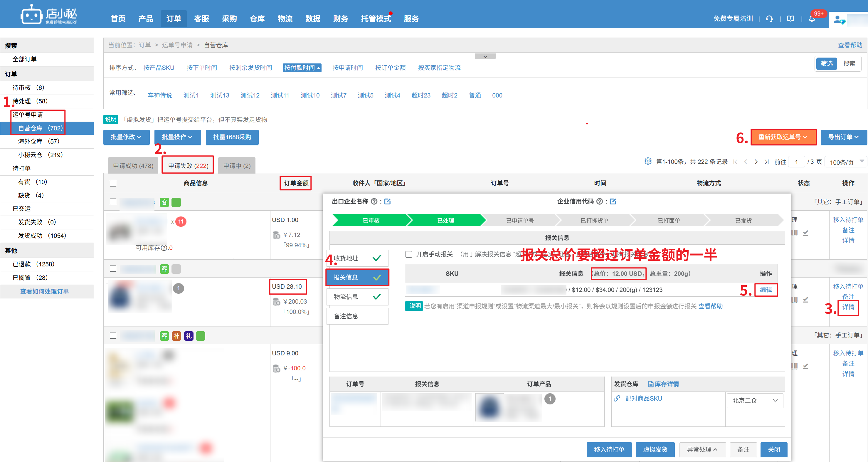Switch to the 申请失败 (222) tab

pos(188,165)
